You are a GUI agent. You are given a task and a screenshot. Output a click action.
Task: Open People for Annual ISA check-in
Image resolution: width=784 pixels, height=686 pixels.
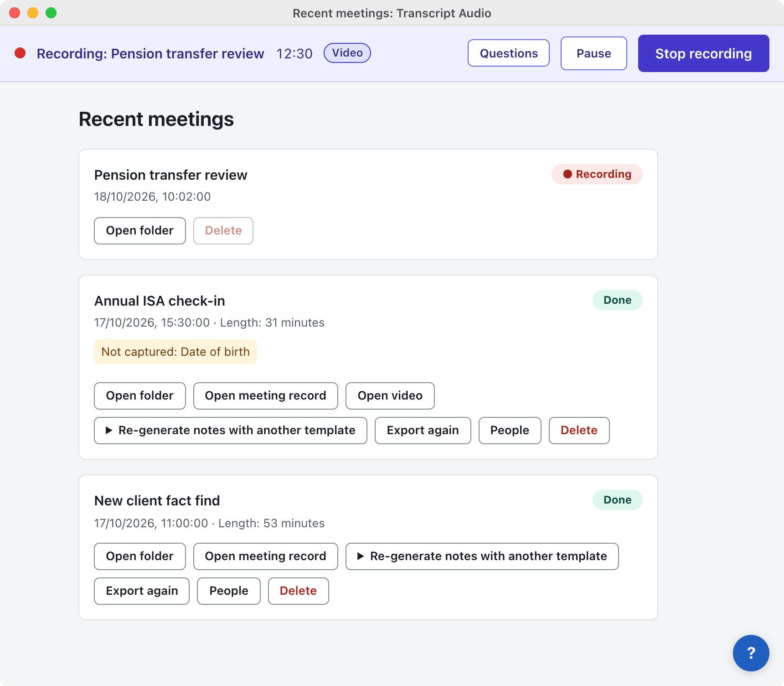point(510,431)
